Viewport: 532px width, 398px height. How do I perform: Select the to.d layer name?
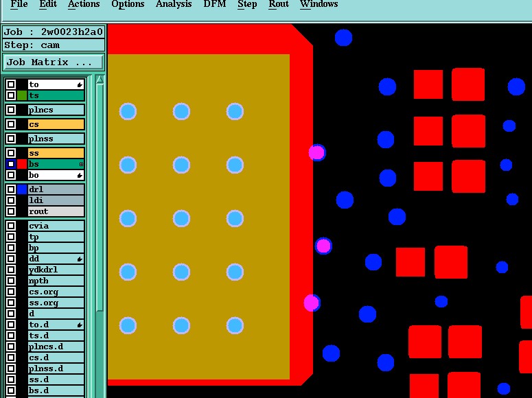pyautogui.click(x=56, y=325)
